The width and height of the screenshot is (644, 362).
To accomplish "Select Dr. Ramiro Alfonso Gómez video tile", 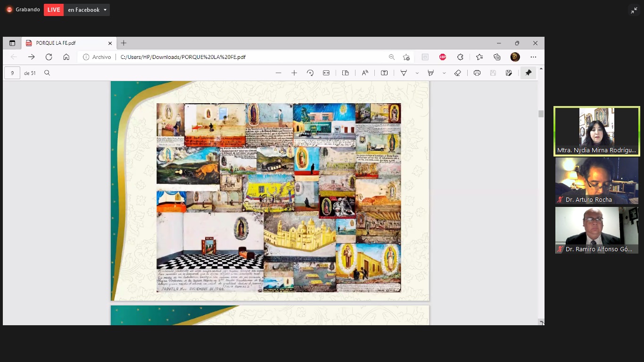I will [596, 230].
